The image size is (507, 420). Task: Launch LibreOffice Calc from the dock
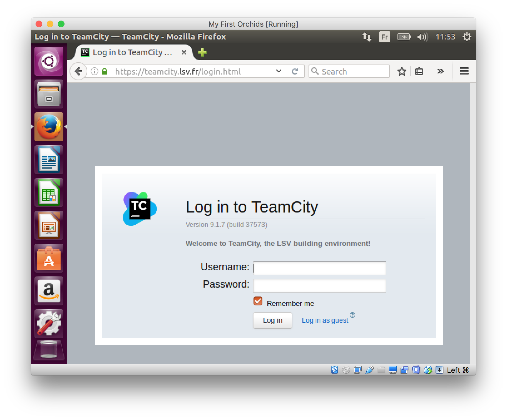pyautogui.click(x=49, y=192)
